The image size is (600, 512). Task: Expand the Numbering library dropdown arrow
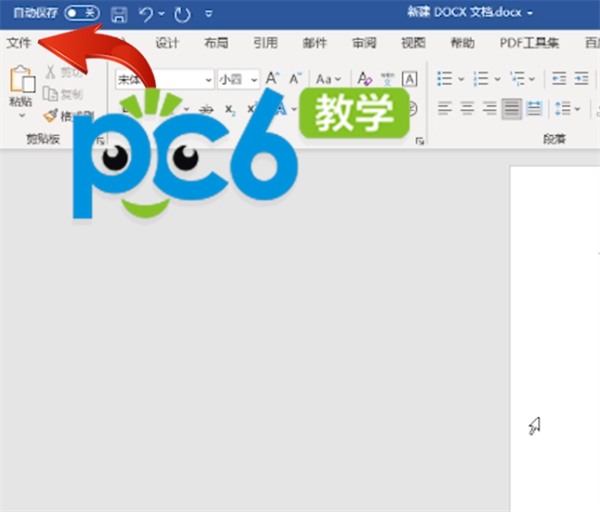[x=497, y=79]
